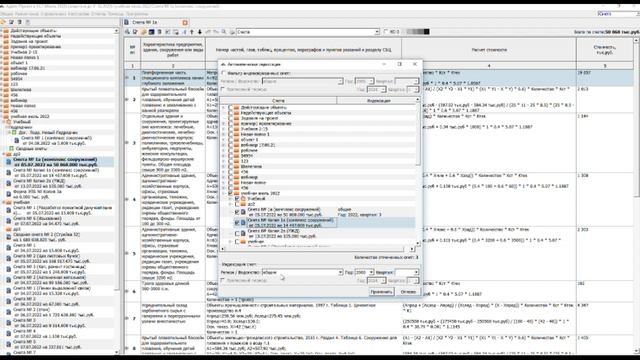Click the vertical scrollbar of the dialog tree

click(418, 171)
